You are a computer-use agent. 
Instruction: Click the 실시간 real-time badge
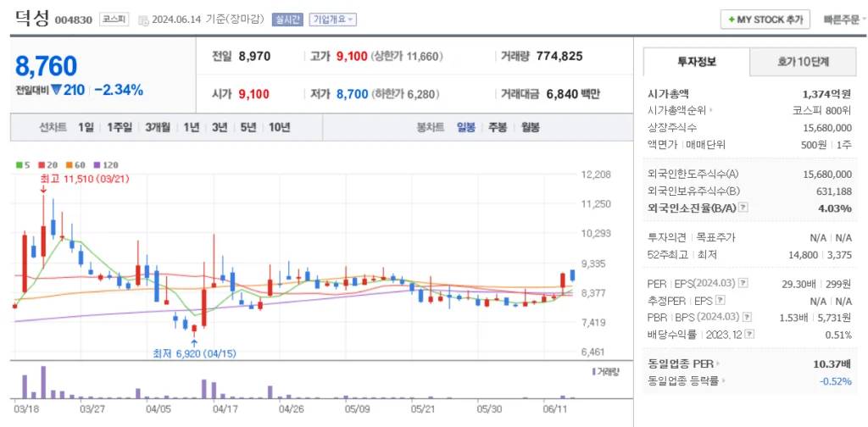287,19
